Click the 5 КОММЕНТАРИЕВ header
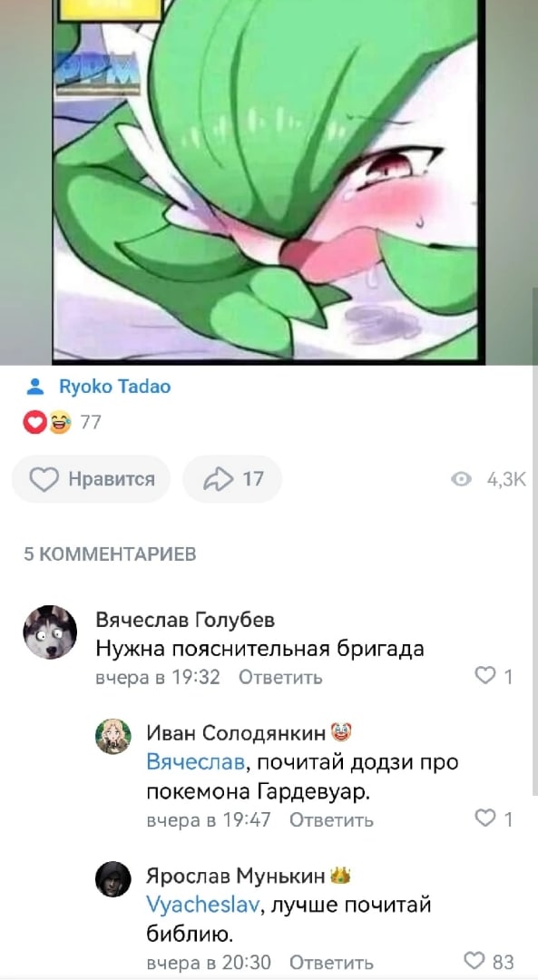 point(110,554)
